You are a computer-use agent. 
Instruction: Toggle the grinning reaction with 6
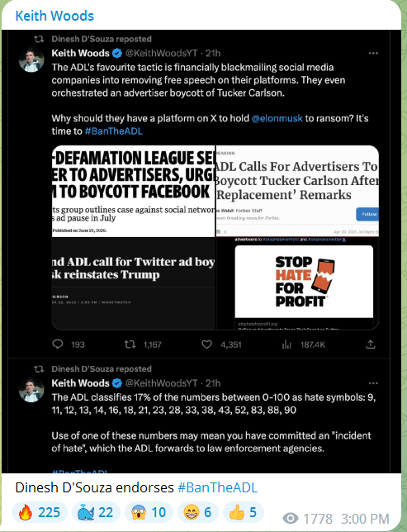198,512
